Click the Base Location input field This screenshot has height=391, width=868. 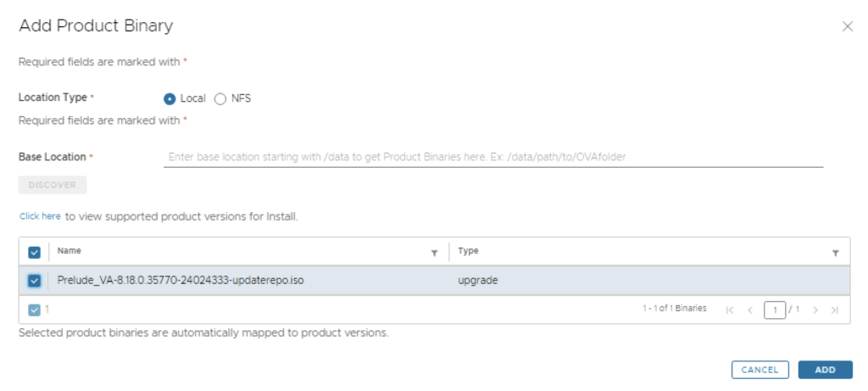tap(492, 157)
